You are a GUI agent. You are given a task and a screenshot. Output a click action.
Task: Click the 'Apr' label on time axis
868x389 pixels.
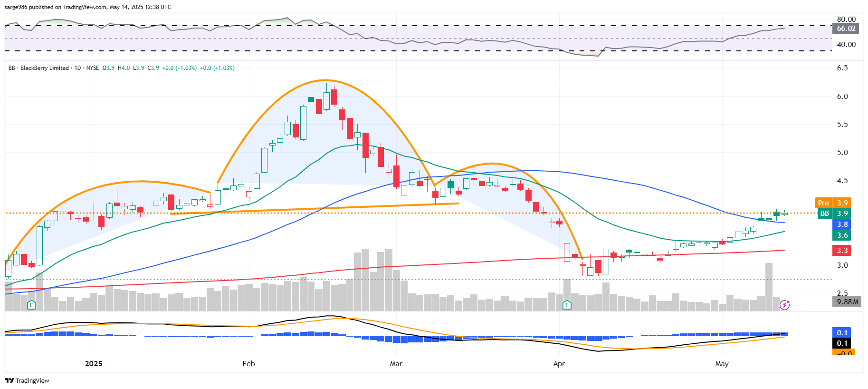559,364
